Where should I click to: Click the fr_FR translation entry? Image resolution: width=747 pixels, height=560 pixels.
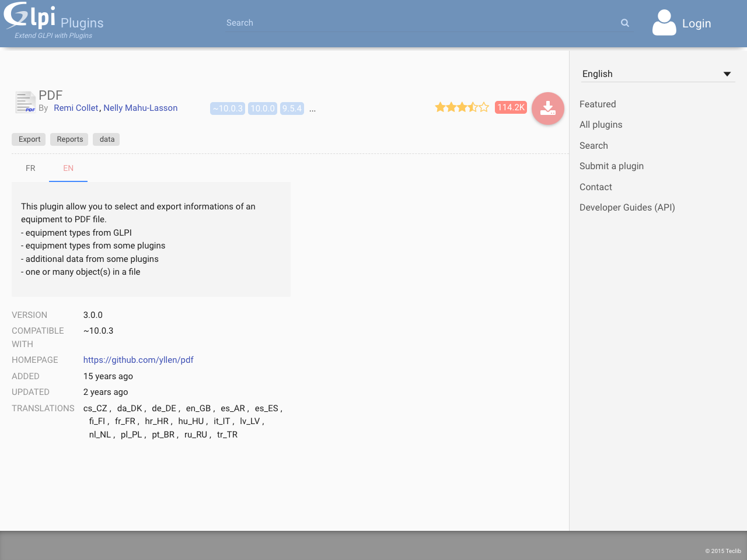point(125,421)
